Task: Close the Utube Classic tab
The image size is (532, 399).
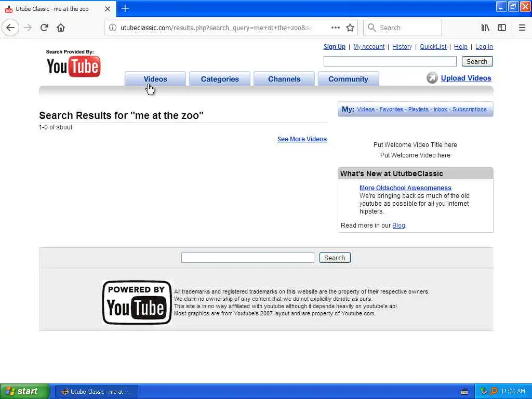Action: (108, 9)
